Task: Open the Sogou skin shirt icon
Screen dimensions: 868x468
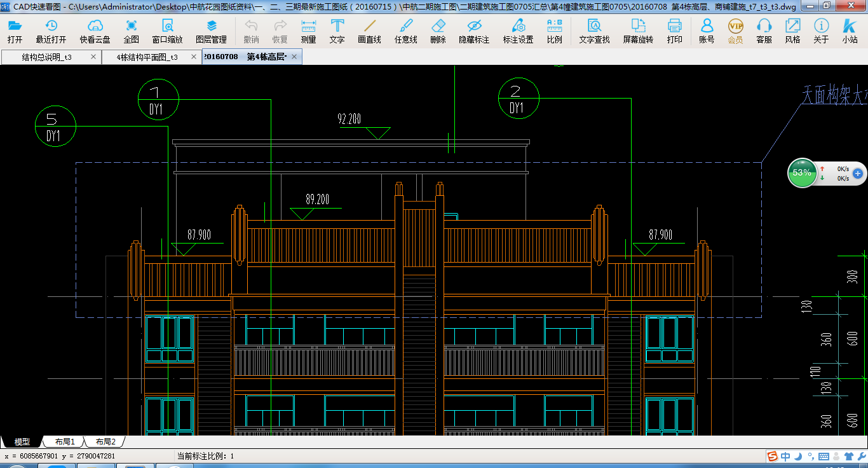Action: click(849, 456)
